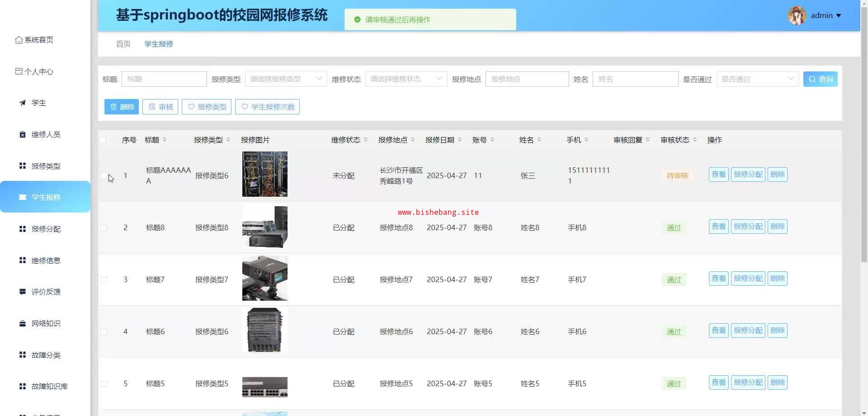The image size is (868, 416).
Task: Click the 维修人员 sidebar icon
Action: click(x=23, y=134)
